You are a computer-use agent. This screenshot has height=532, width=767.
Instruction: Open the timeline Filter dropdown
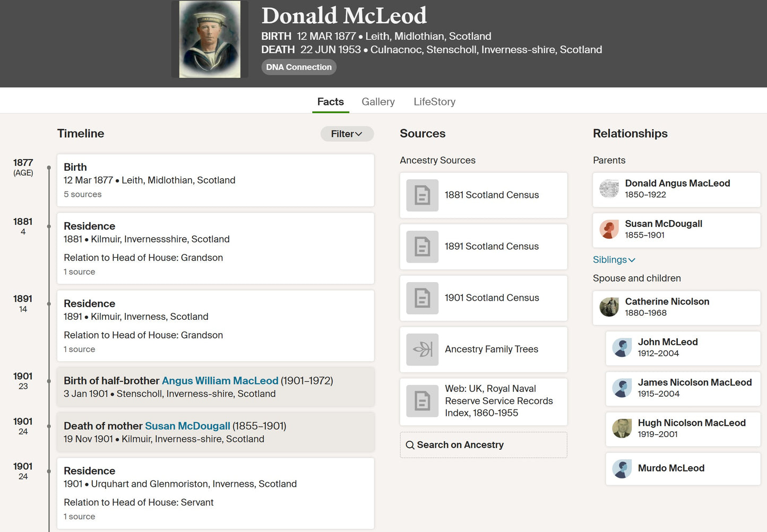click(x=347, y=134)
